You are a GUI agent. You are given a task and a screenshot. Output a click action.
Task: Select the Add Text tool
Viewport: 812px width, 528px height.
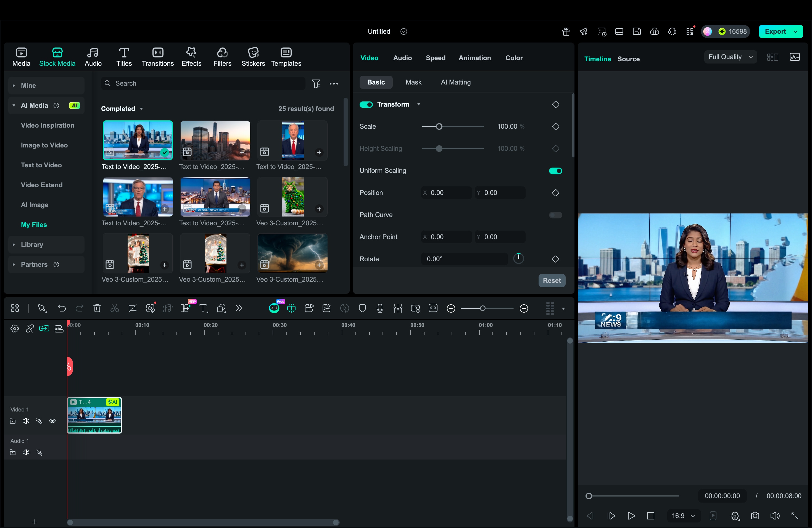click(x=203, y=308)
